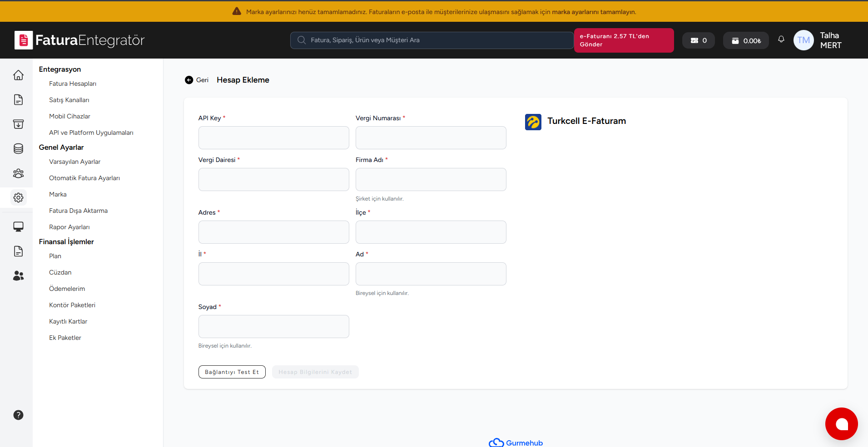Image resolution: width=868 pixels, height=447 pixels.
Task: Open Rapor Ayarları menu item
Action: click(x=69, y=227)
